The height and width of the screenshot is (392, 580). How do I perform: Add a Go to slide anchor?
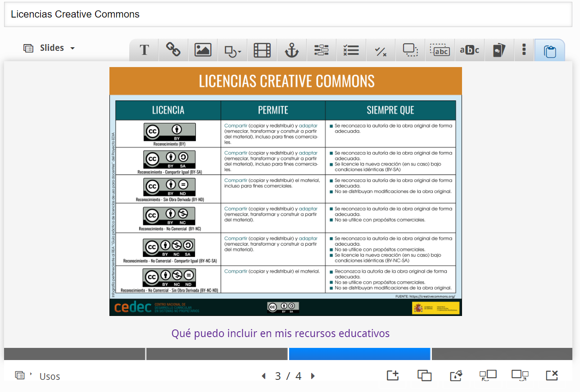click(292, 50)
